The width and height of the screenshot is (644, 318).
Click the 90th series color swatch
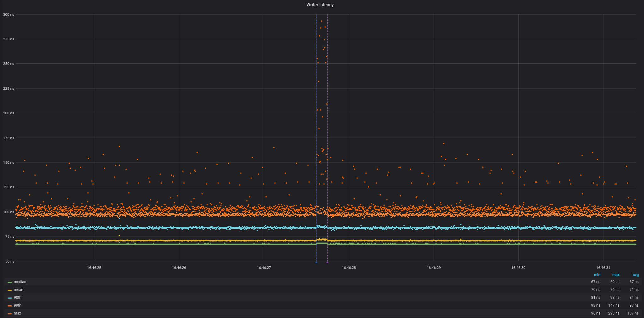(x=10, y=298)
